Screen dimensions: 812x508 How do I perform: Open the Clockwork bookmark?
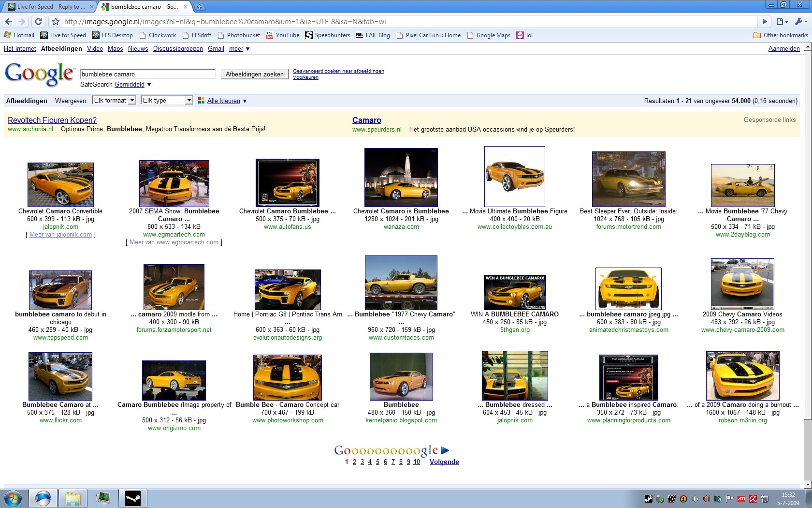[158, 35]
